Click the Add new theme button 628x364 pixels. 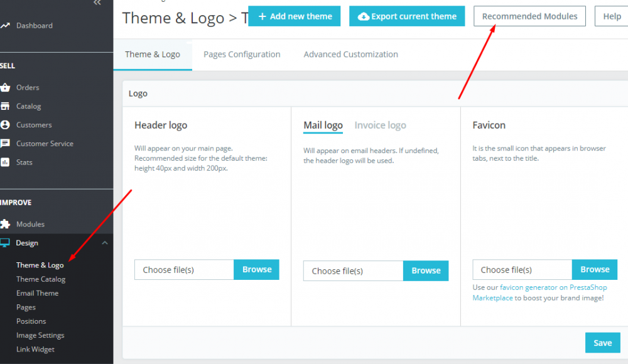click(295, 16)
